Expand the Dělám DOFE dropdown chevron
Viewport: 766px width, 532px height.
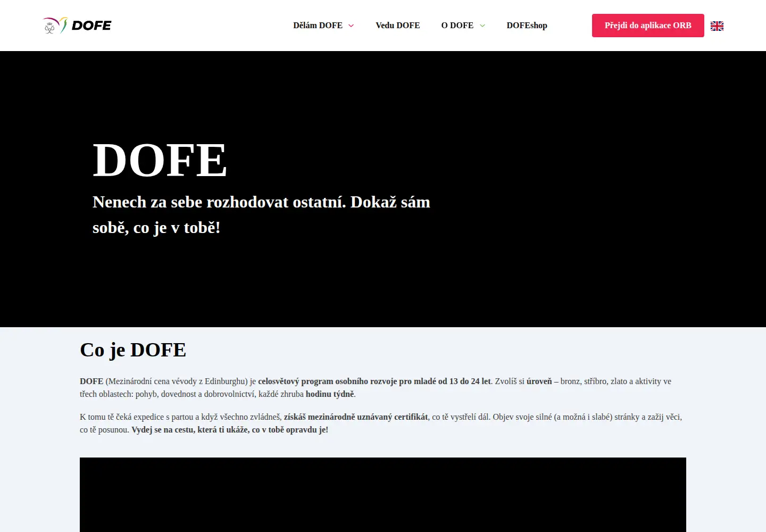pos(351,26)
